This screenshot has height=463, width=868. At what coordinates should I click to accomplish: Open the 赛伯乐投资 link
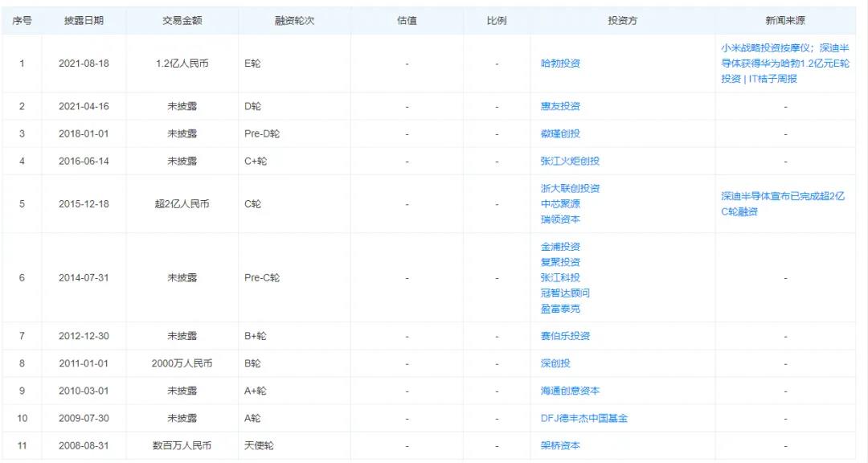[x=565, y=336]
